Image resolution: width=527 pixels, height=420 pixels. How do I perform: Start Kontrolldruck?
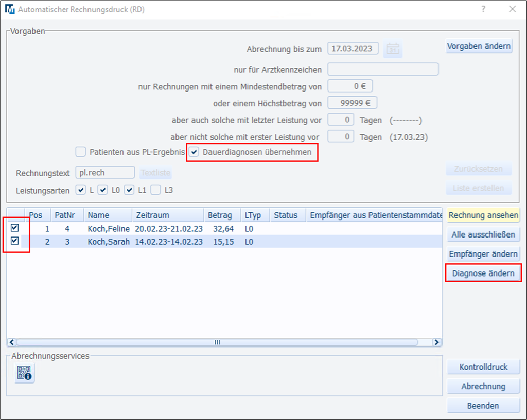click(483, 367)
